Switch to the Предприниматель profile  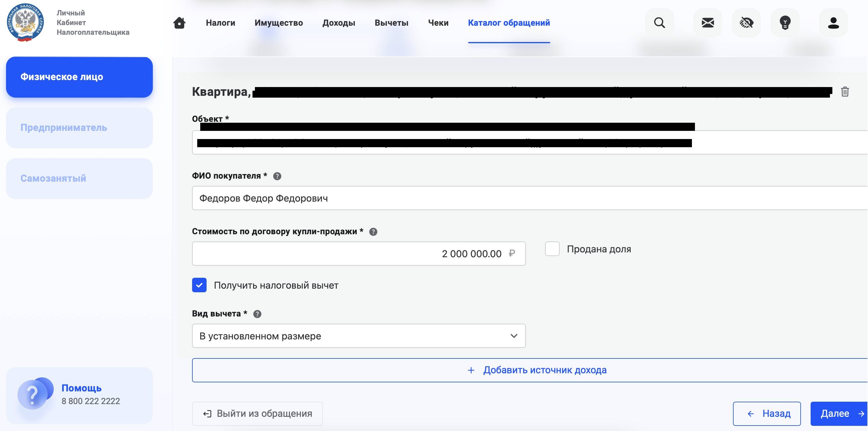(x=79, y=128)
